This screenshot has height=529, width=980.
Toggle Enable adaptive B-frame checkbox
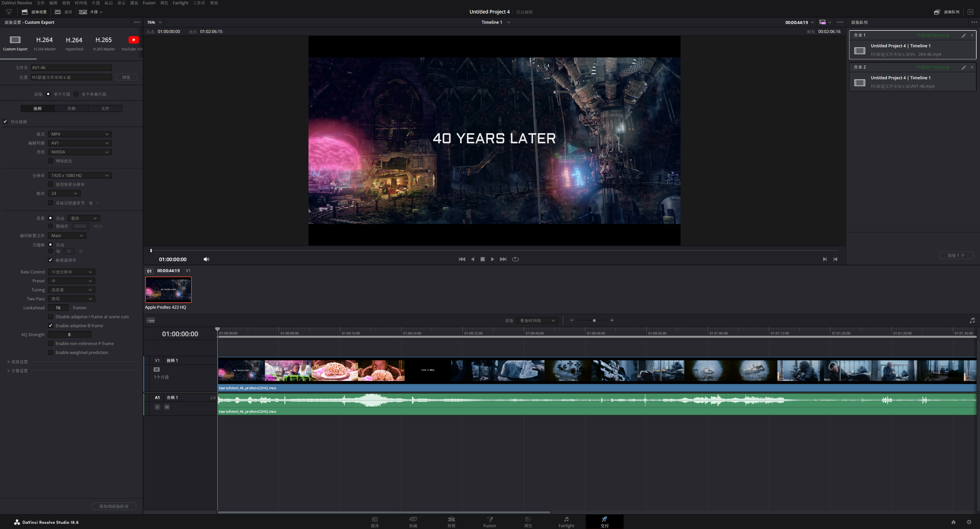click(50, 326)
